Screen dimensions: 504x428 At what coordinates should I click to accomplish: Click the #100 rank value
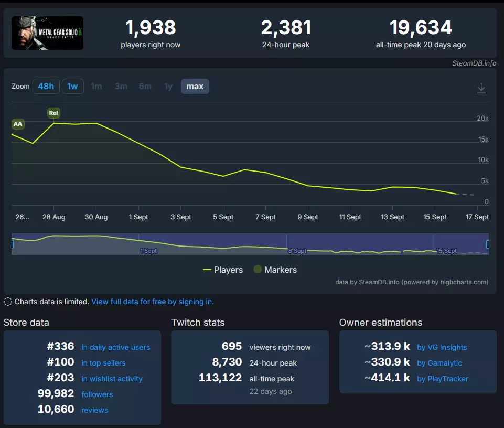tap(60, 362)
